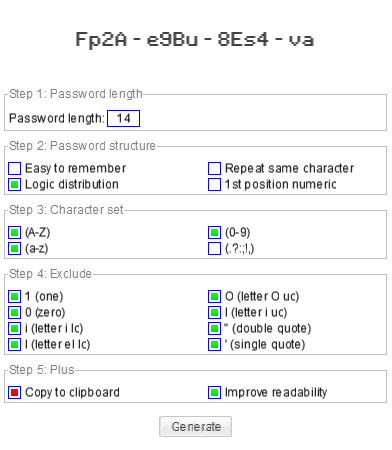Toggle the lowercase (a-z) character set
The image size is (392, 450).
pyautogui.click(x=14, y=248)
